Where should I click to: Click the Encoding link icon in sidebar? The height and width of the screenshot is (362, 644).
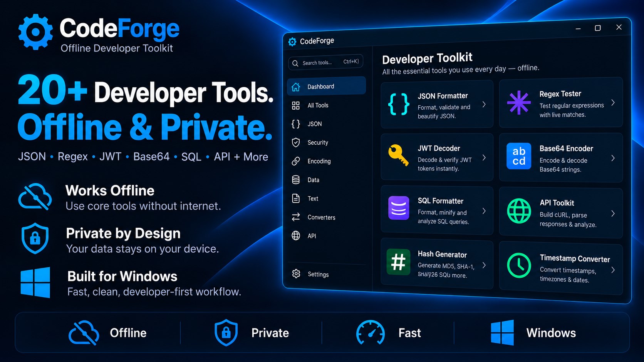click(296, 161)
